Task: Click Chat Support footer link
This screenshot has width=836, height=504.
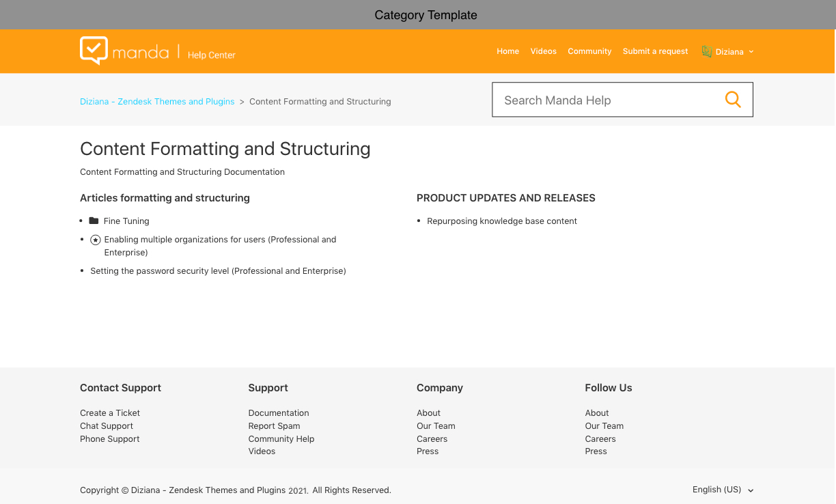Action: [107, 425]
